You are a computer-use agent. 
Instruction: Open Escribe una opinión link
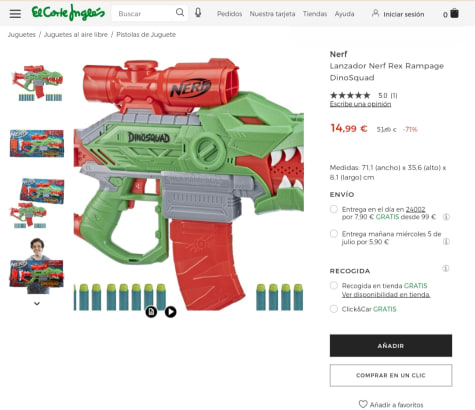[360, 104]
